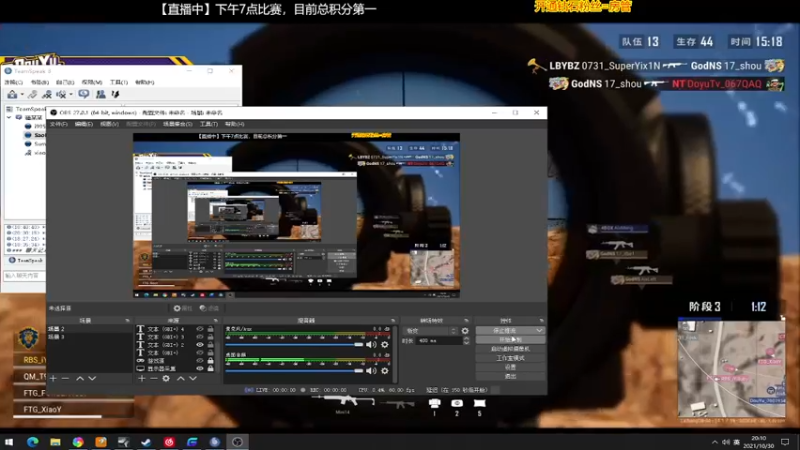Mute the 麦克风/Aux speaker icon

point(371,344)
